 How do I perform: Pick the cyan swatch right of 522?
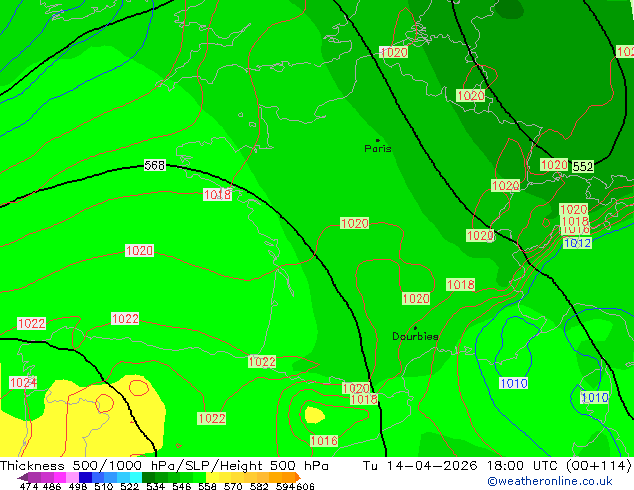point(136,477)
